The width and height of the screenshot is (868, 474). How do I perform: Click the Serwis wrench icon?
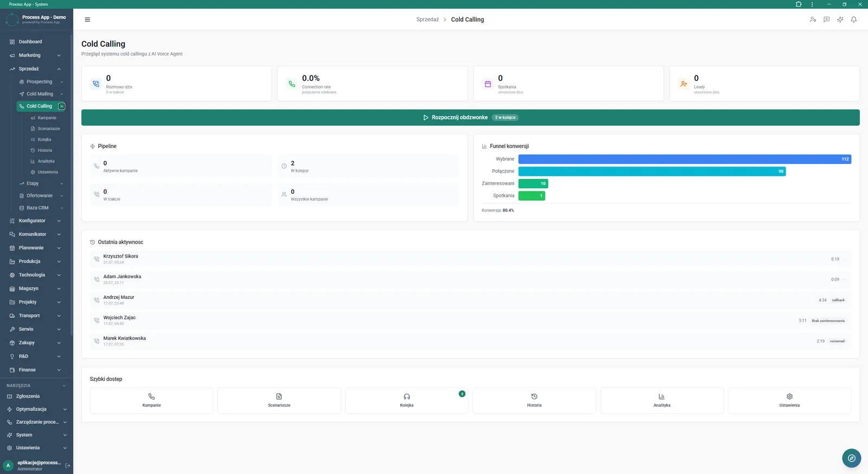(12, 329)
